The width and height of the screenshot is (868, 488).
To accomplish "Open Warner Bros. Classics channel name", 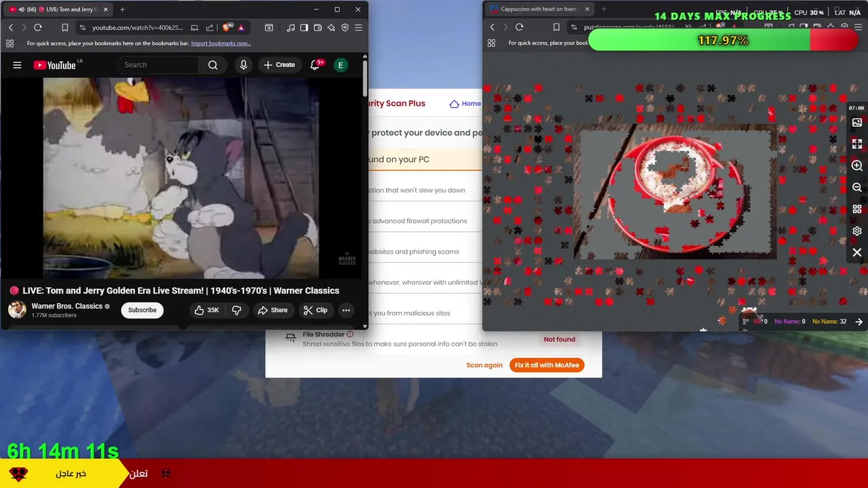I will (x=67, y=306).
